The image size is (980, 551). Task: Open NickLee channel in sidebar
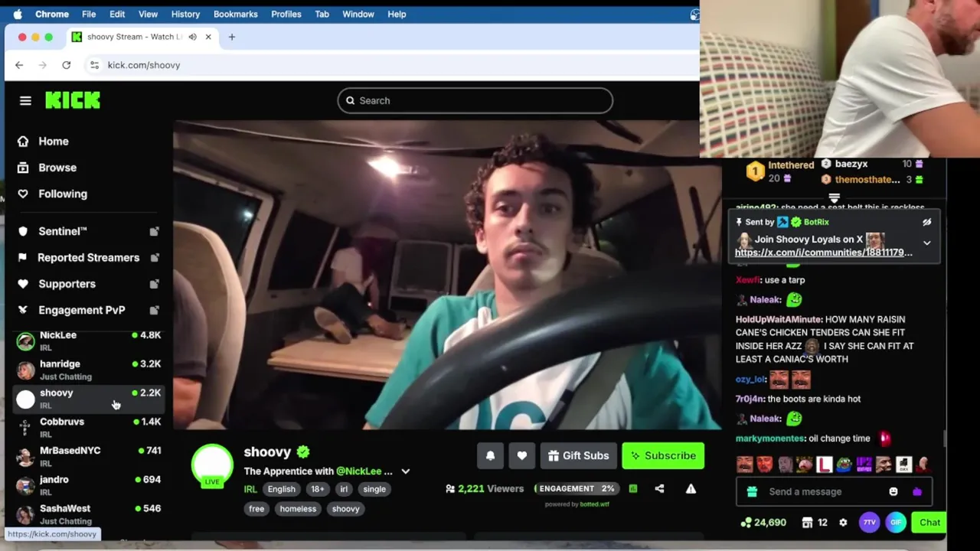pos(88,341)
